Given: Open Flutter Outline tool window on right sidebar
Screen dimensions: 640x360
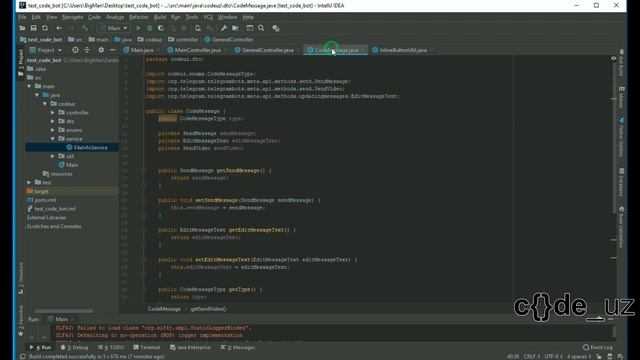Looking at the screenshot, I should [621, 137].
